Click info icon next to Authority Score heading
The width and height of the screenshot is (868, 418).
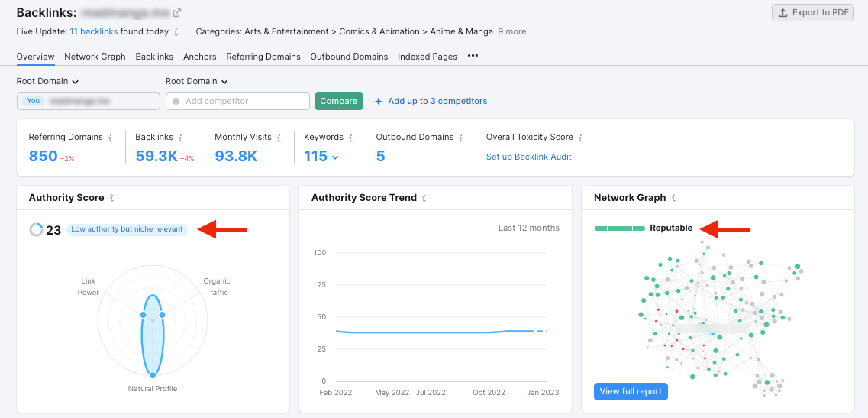112,198
